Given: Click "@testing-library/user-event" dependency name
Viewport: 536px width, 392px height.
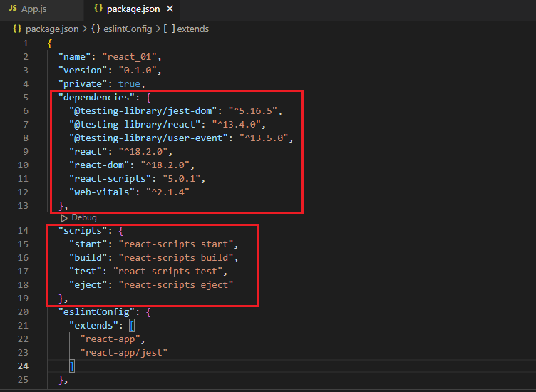Looking at the screenshot, I should point(148,138).
